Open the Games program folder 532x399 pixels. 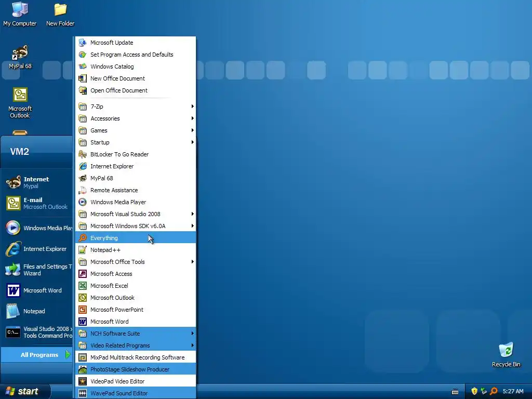click(x=136, y=130)
